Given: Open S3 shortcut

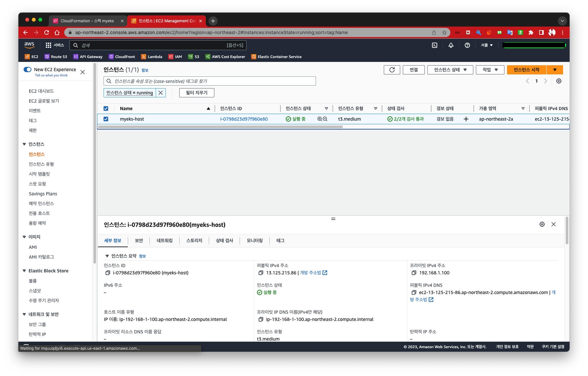Looking at the screenshot, I should (x=194, y=57).
